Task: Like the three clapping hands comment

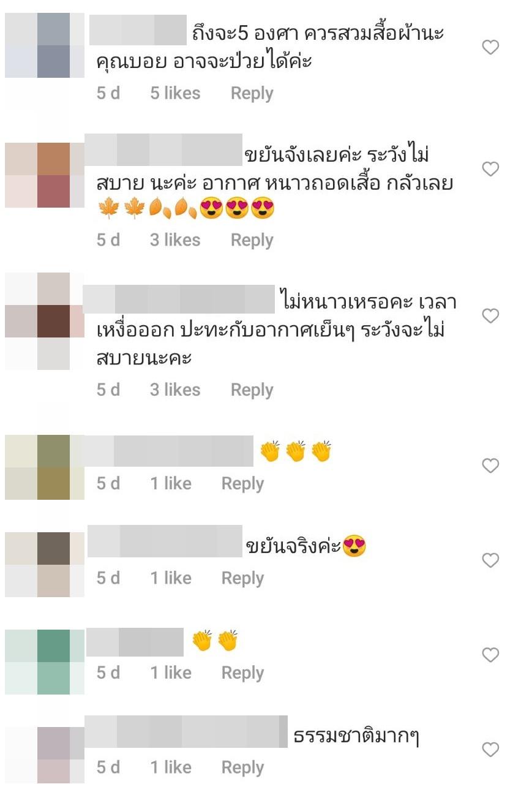Action: coord(491,466)
